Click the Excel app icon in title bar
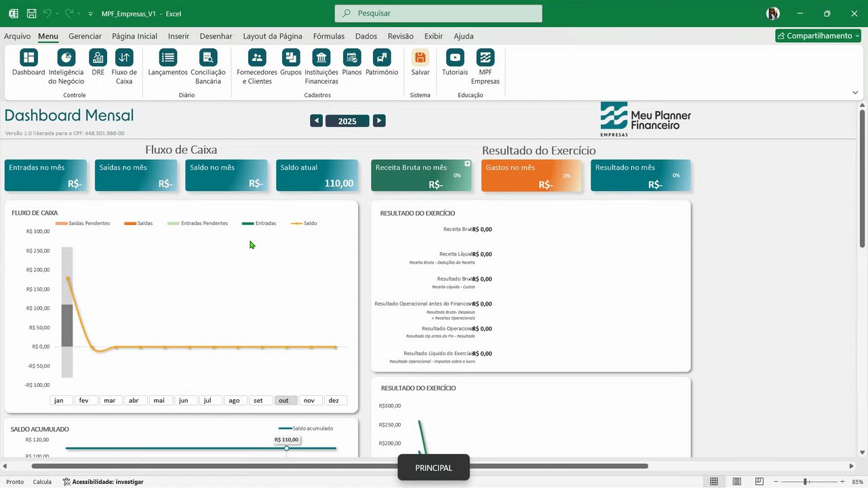 [14, 14]
